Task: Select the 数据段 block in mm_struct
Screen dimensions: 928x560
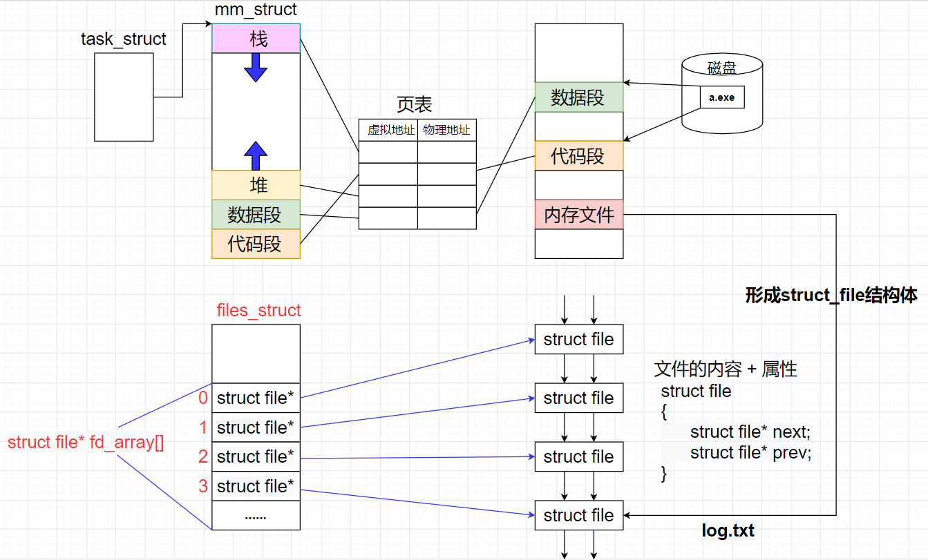Action: 256,215
